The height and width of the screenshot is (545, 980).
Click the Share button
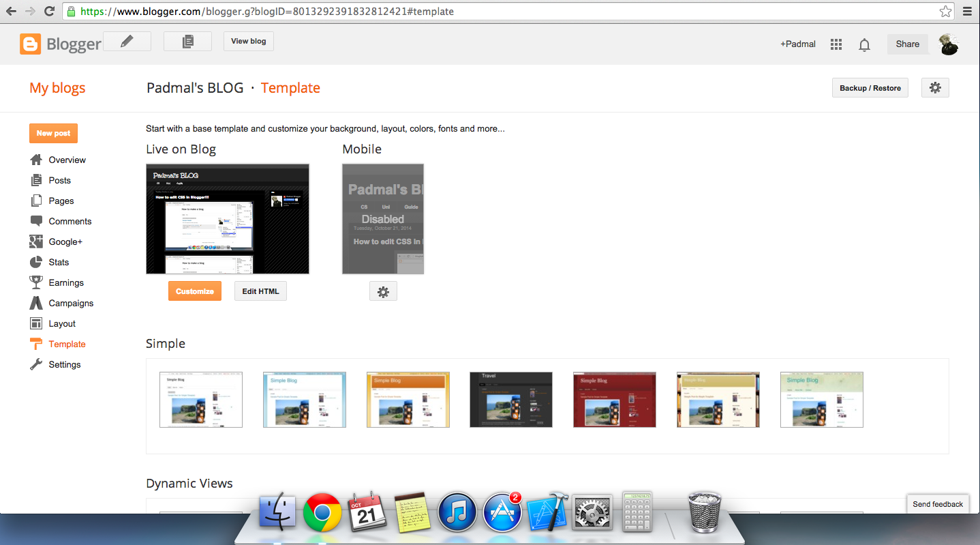pyautogui.click(x=908, y=44)
